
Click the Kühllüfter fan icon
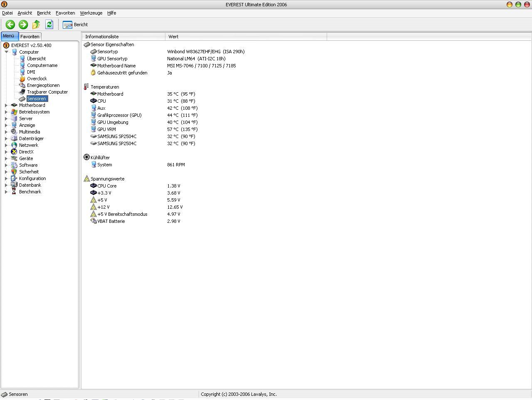(86, 157)
